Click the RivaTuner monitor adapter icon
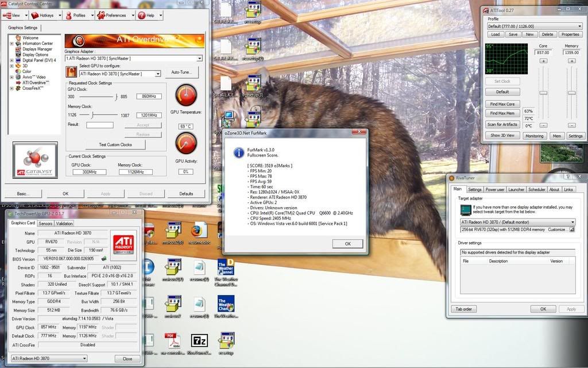Screen dimensions: 588x368 [x=465, y=209]
